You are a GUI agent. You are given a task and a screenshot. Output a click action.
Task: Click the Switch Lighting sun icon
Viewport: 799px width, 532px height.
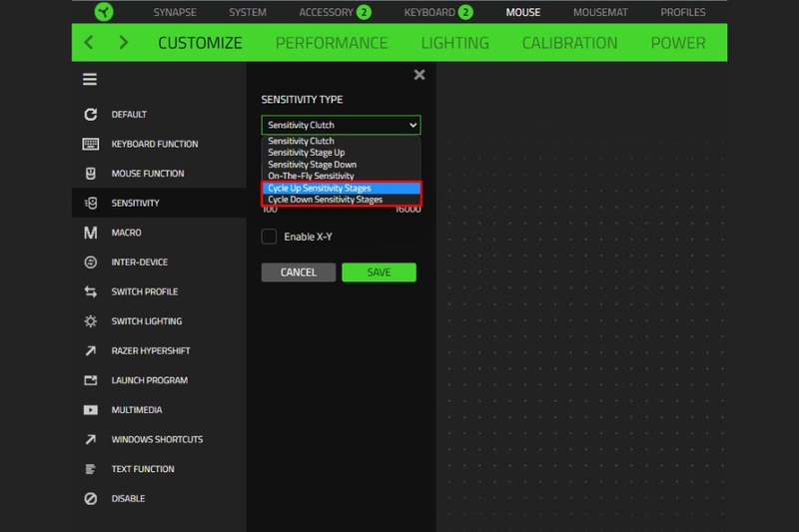[x=91, y=321]
